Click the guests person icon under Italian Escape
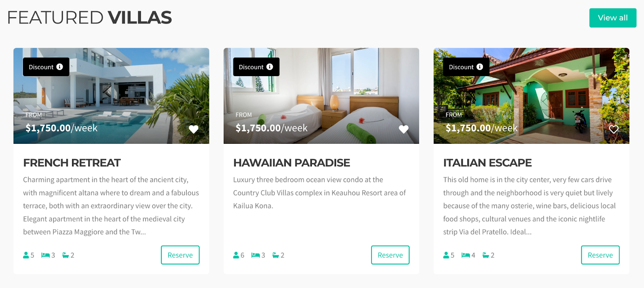Screen dimensions: 644x288 (x=446, y=255)
